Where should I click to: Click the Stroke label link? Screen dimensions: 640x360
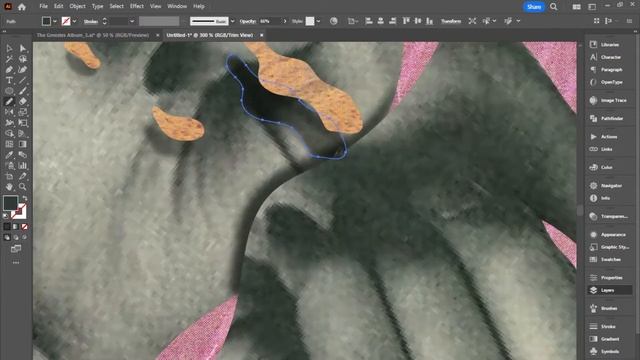point(91,21)
